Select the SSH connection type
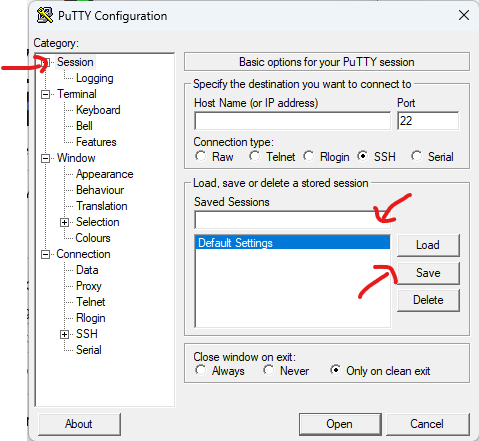The height and width of the screenshot is (441, 479). [362, 156]
